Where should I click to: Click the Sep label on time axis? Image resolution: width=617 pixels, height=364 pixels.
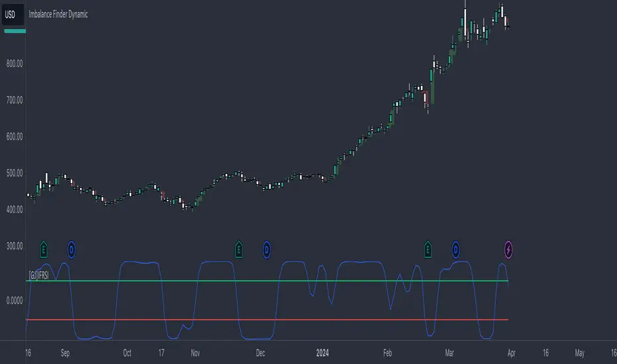(66, 353)
